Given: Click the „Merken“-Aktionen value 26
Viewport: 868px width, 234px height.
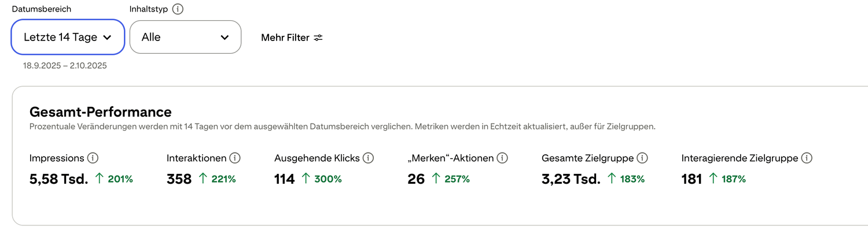Looking at the screenshot, I should (x=416, y=179).
